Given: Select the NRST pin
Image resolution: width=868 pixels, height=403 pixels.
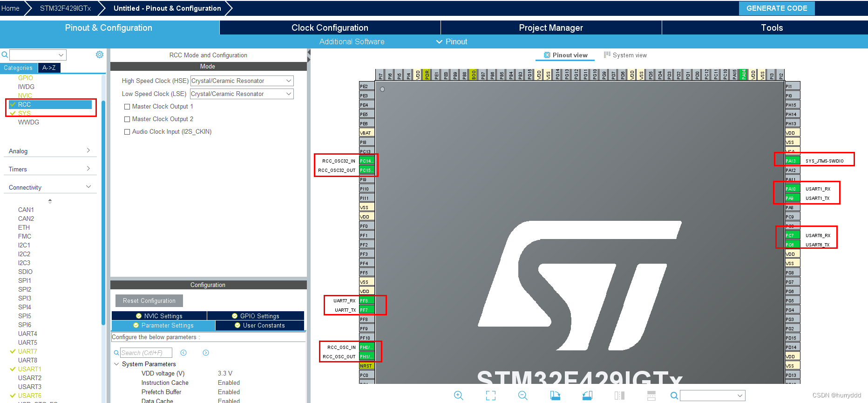Looking at the screenshot, I should coord(366,366).
